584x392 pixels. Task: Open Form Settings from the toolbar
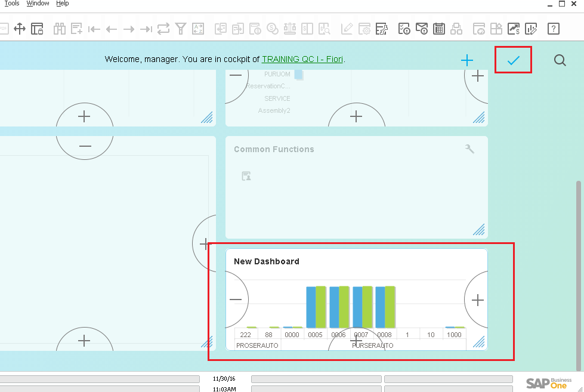[365, 28]
